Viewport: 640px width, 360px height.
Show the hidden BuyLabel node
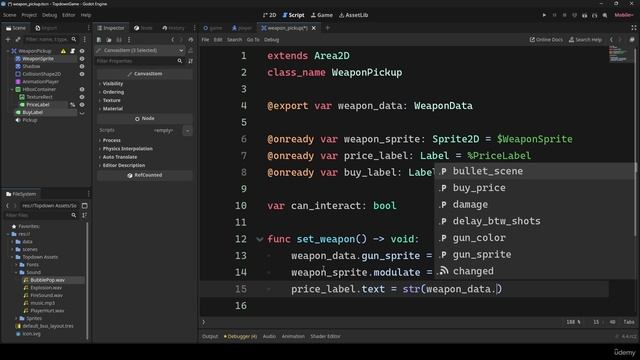(x=82, y=113)
